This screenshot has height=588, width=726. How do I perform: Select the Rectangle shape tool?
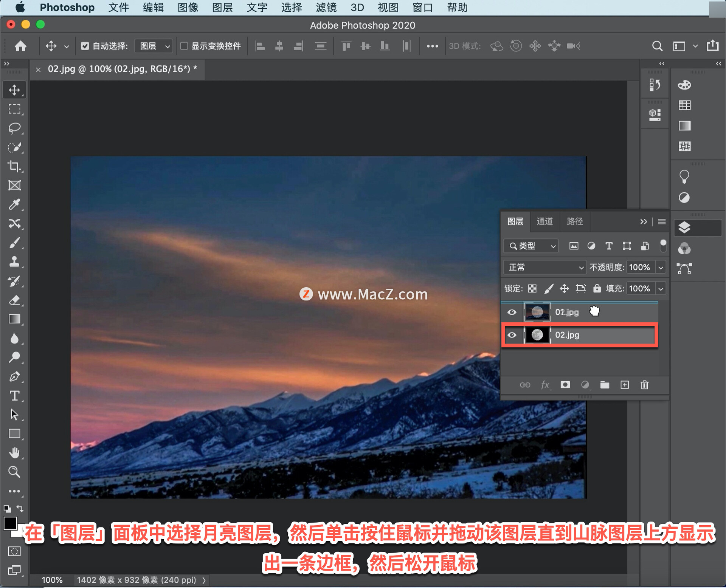(14, 434)
